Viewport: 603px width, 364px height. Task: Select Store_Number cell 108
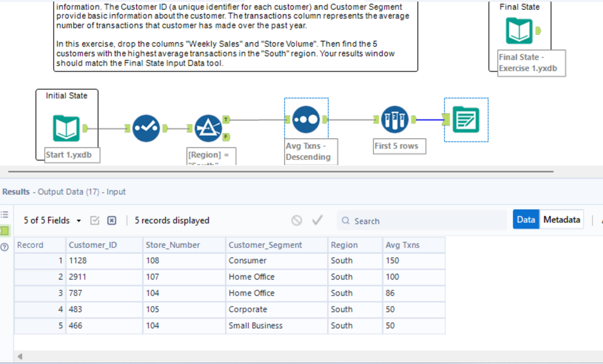184,261
